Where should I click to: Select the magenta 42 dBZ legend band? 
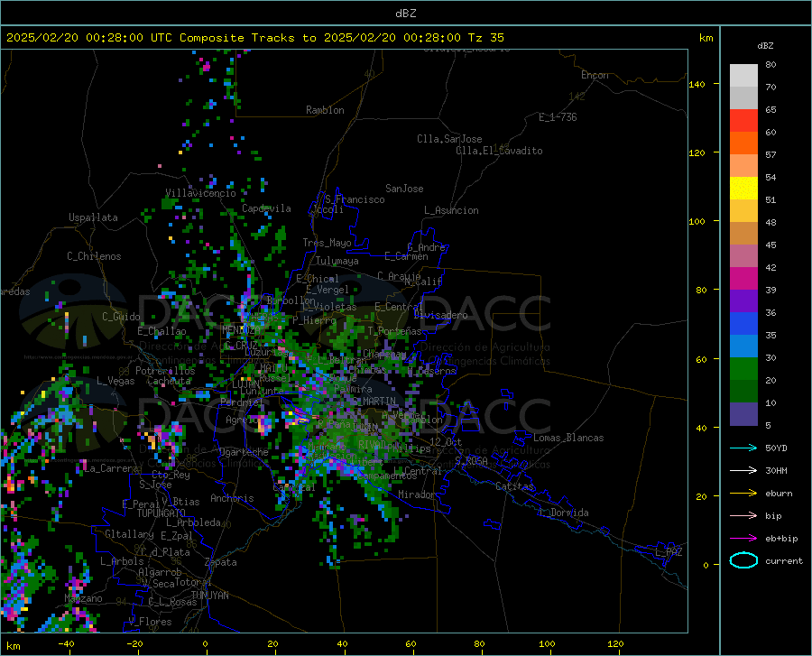[x=743, y=279]
